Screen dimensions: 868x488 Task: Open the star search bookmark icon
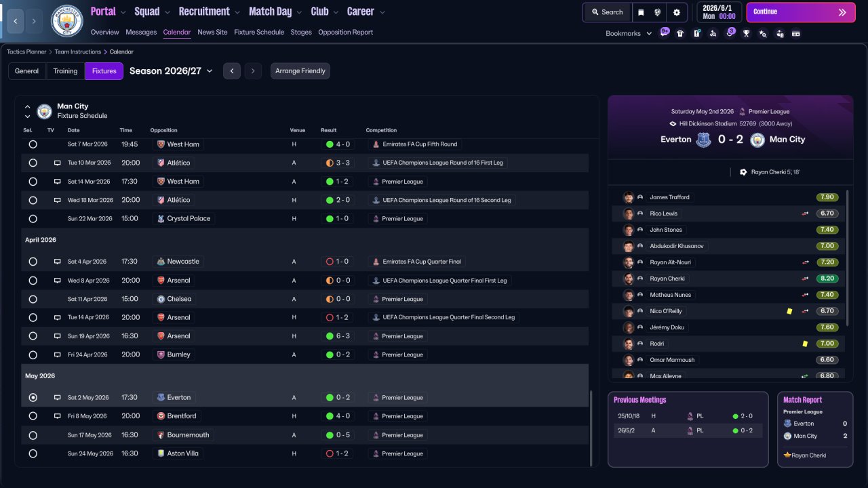tap(763, 33)
